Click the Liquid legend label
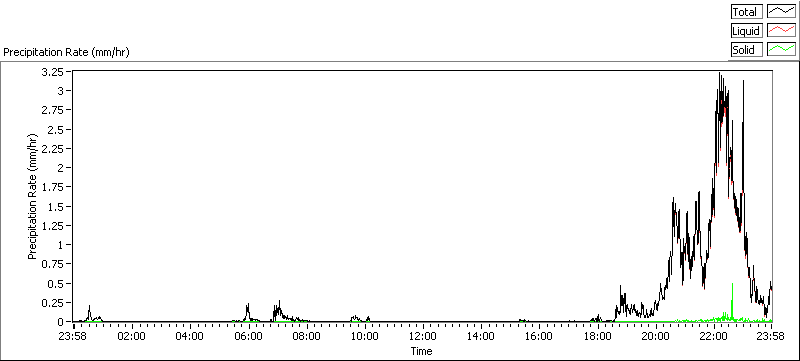This screenshot has width=800, height=361. [x=747, y=31]
